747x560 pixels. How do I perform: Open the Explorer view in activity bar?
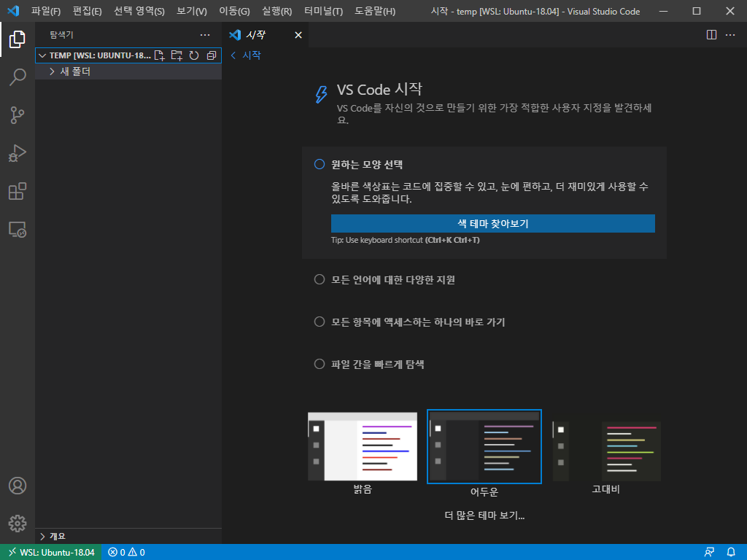[x=18, y=39]
